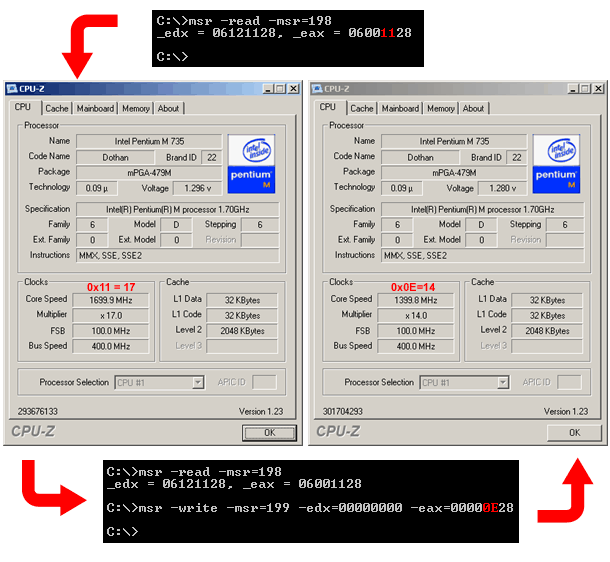610x562 pixels.
Task: Click Pentium M logo in right window
Action: coord(556,164)
